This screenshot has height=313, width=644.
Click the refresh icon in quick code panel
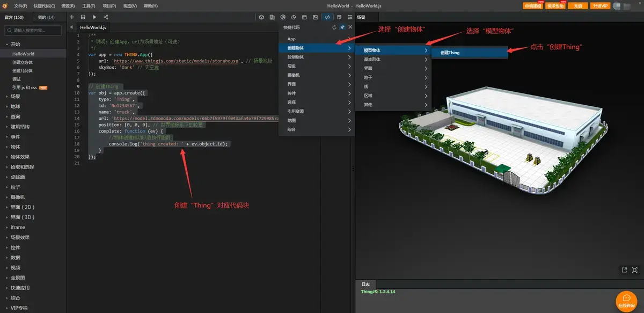(x=334, y=27)
